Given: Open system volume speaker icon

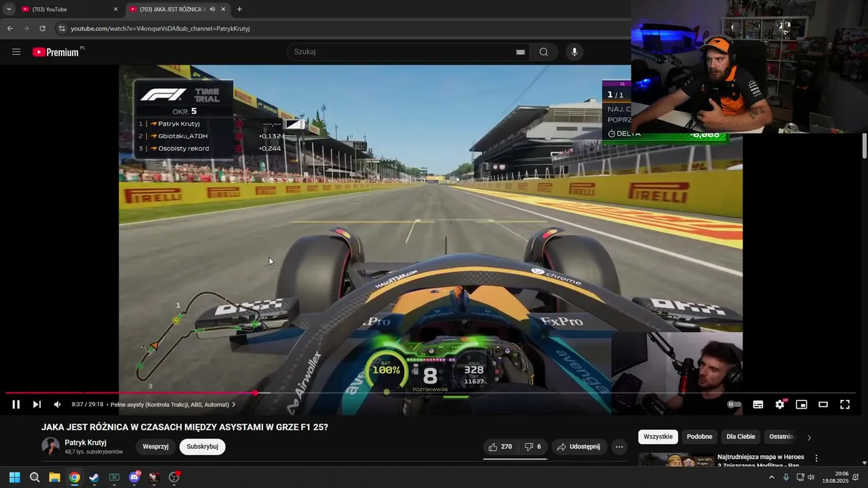Looking at the screenshot, I should (811, 477).
